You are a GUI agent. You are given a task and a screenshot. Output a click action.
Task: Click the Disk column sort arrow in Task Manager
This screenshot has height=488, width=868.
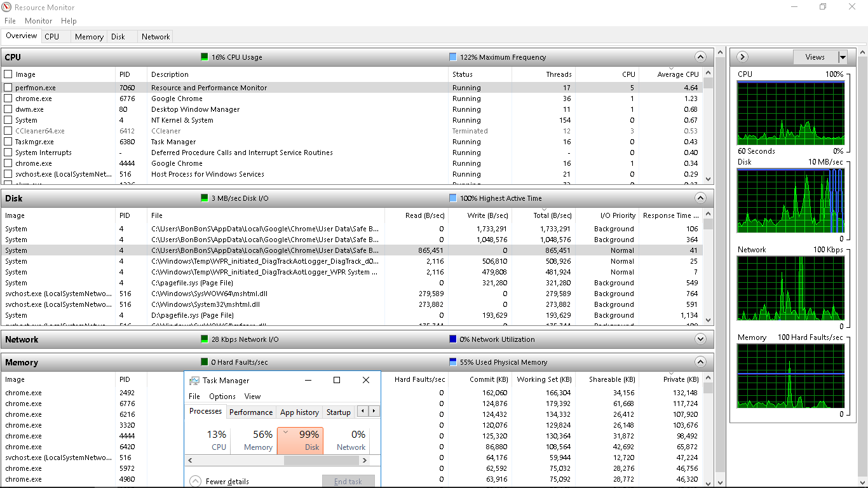(286, 431)
